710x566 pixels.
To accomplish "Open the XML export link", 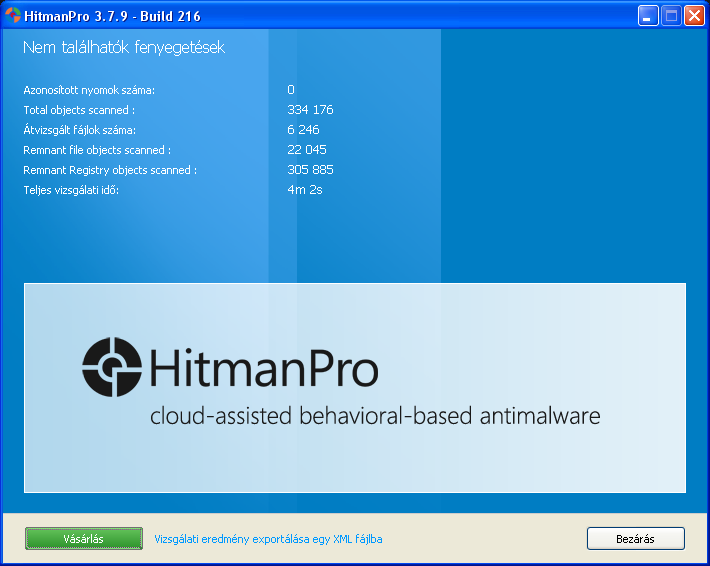I will click(x=268, y=539).
